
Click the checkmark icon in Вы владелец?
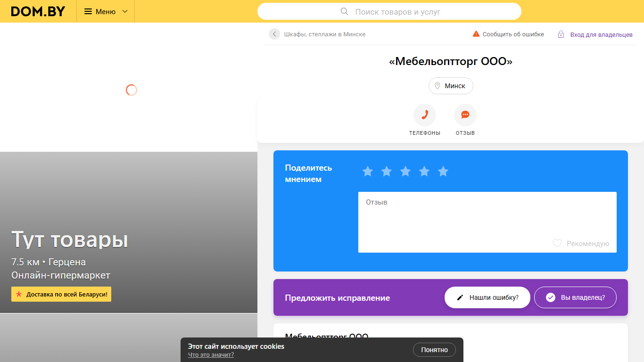click(551, 297)
